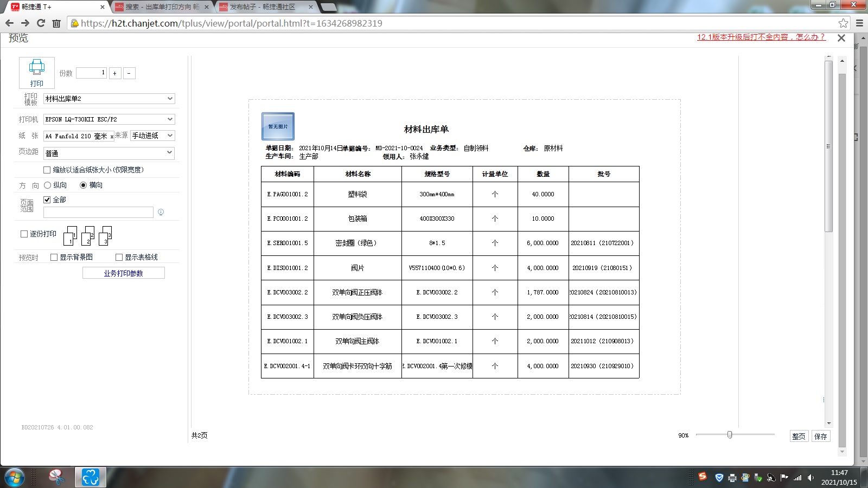Image resolution: width=868 pixels, height=488 pixels.
Task: Open the paper source 手动进纸 dropdown
Action: pos(152,136)
